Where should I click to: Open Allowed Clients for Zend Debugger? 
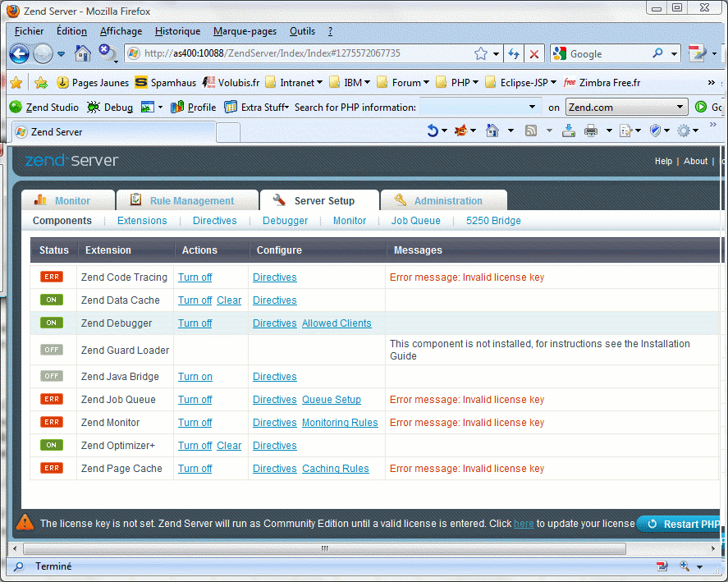click(337, 323)
